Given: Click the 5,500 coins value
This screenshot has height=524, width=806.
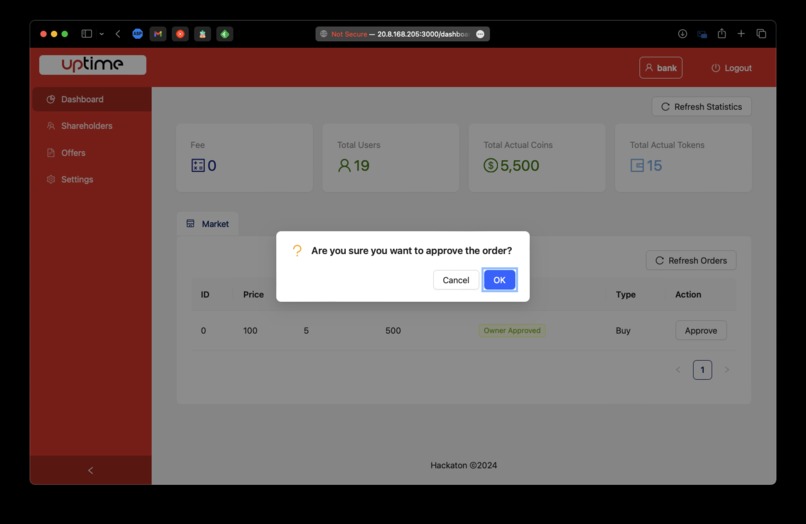Looking at the screenshot, I should pyautogui.click(x=520, y=165).
